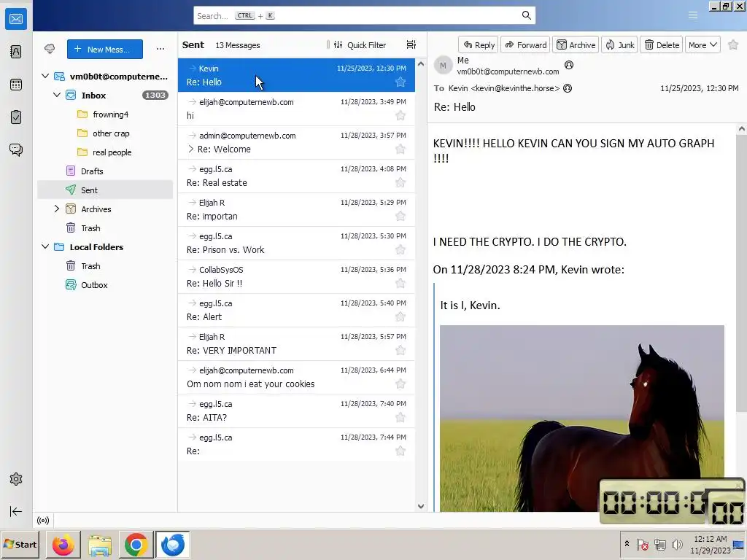
Task: Toggle star in the message header
Action: 733,44
